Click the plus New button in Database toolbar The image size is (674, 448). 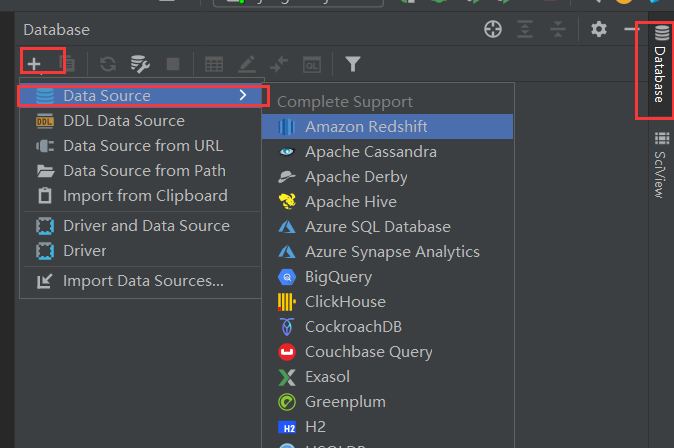(x=34, y=64)
